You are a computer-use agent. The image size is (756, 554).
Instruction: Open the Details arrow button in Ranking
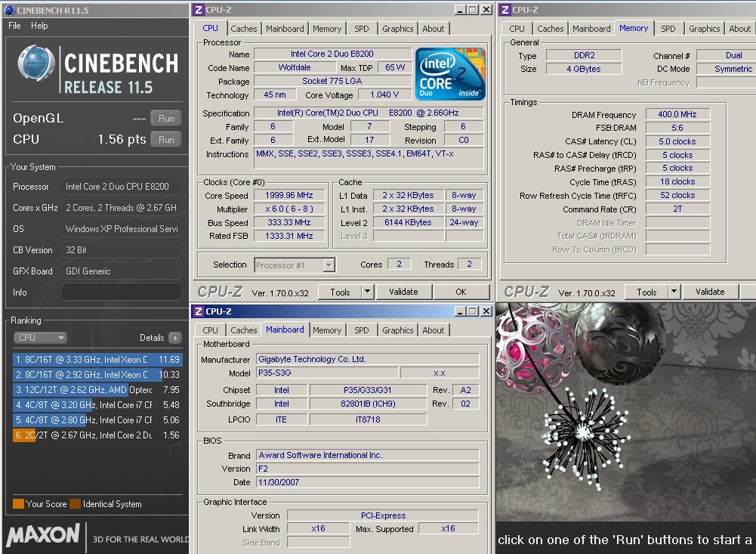tap(175, 338)
